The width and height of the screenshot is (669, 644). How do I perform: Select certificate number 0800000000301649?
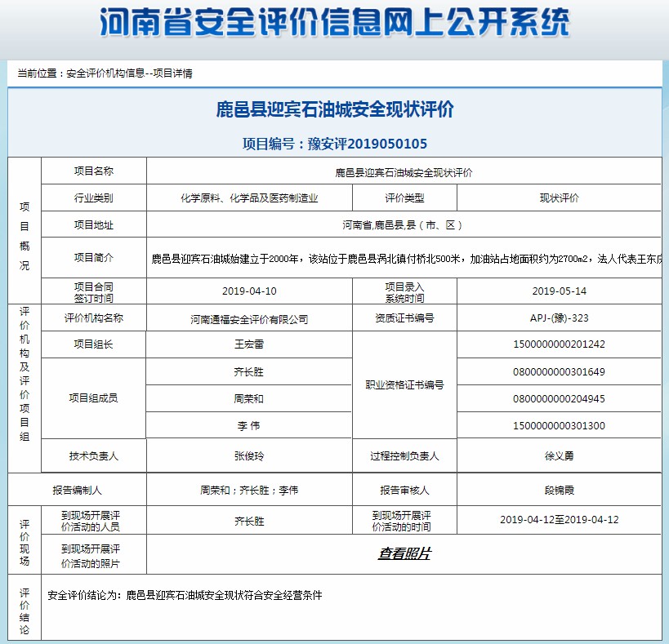[x=559, y=371]
